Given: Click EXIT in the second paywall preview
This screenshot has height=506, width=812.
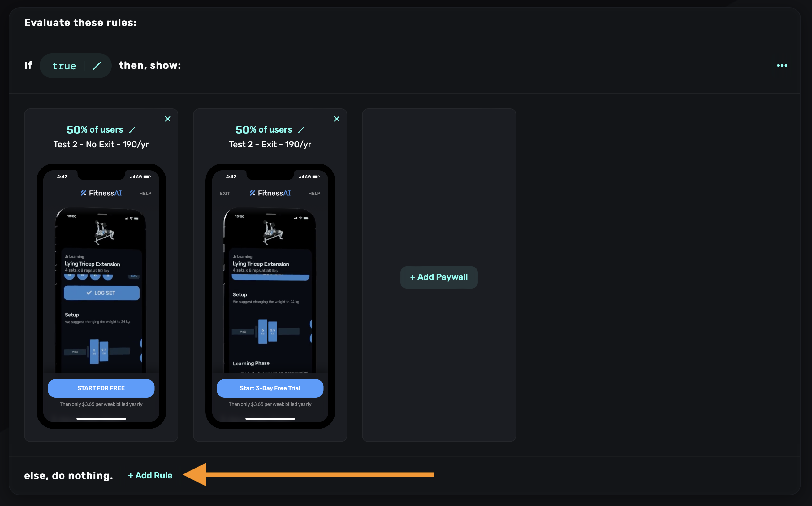Looking at the screenshot, I should [x=224, y=193].
